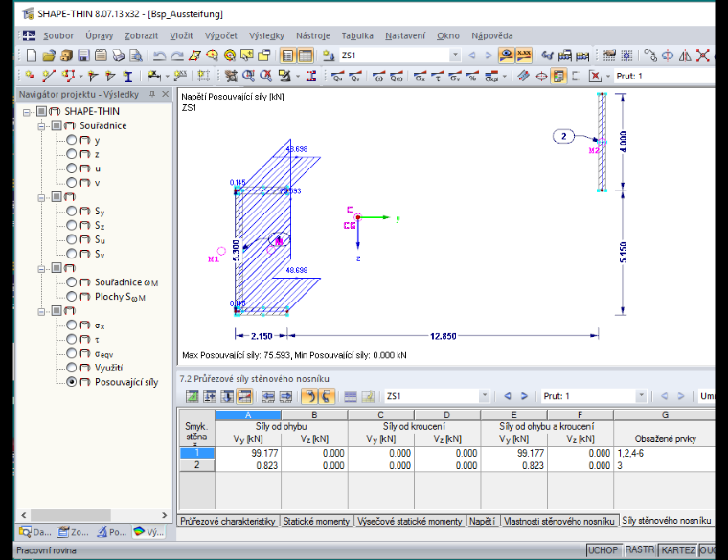Screen dimensions: 728x560
Task: Open the dropdown arrow beside delete results
Action: click(607, 76)
